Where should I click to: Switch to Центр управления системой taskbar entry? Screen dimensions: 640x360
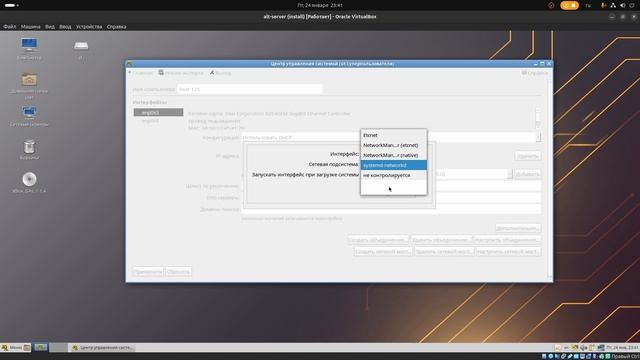coord(102,348)
